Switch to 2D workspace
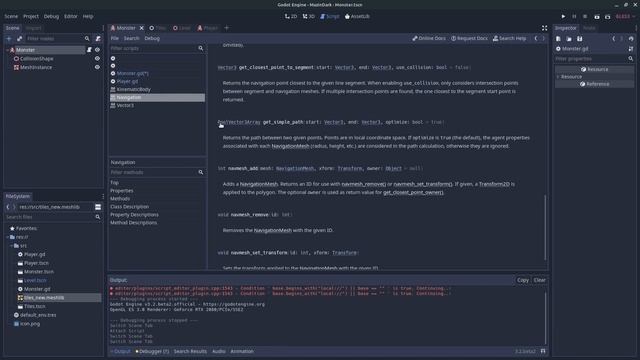This screenshot has width=640, height=360. [291, 16]
